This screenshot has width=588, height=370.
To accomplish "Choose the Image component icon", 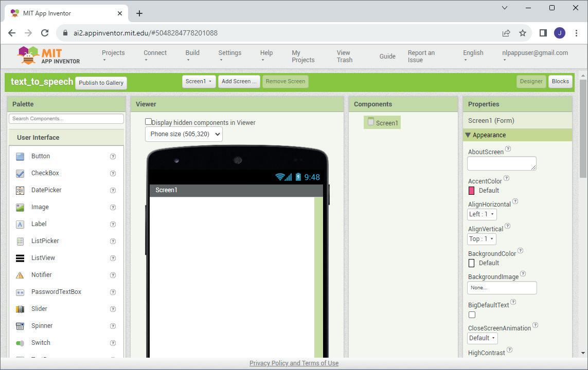I will (20, 207).
